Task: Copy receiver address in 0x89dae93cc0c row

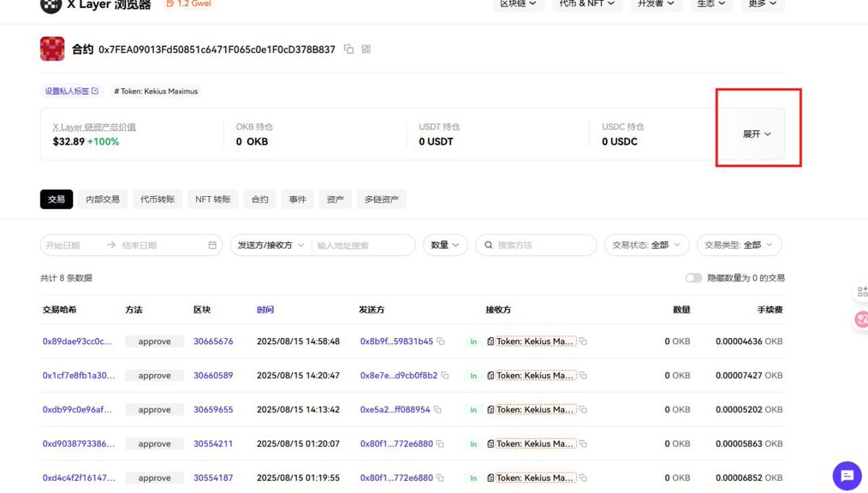Action: pos(583,342)
